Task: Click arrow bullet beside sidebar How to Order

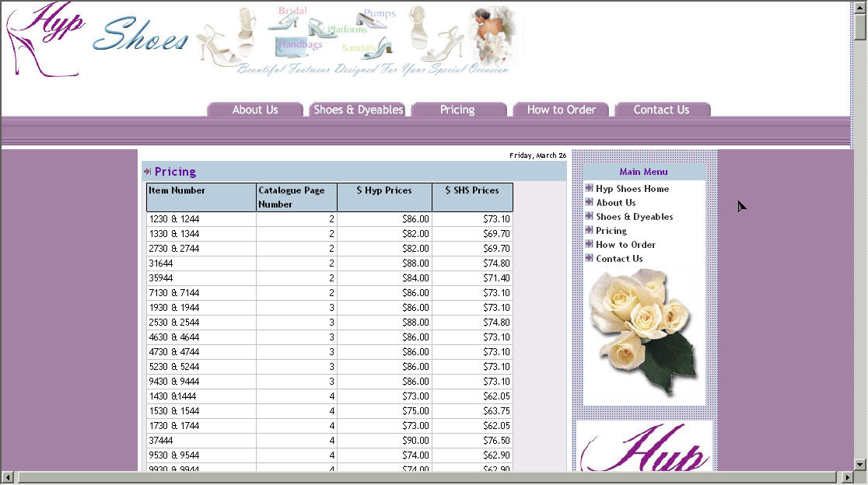Action: [x=589, y=244]
